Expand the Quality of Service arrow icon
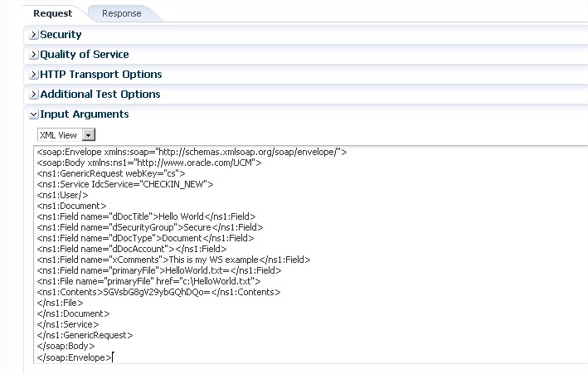This screenshot has width=588, height=374. [x=33, y=55]
